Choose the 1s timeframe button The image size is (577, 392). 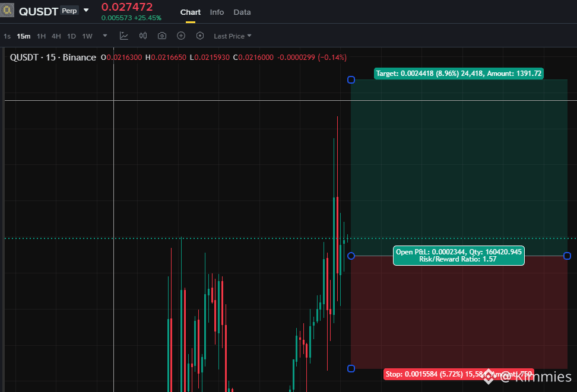click(x=7, y=36)
